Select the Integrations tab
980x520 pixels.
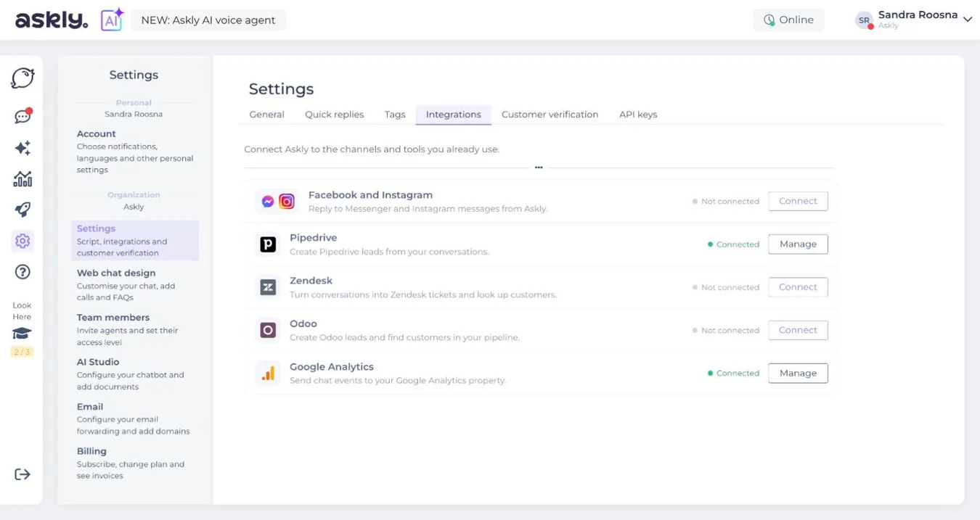[x=454, y=115]
